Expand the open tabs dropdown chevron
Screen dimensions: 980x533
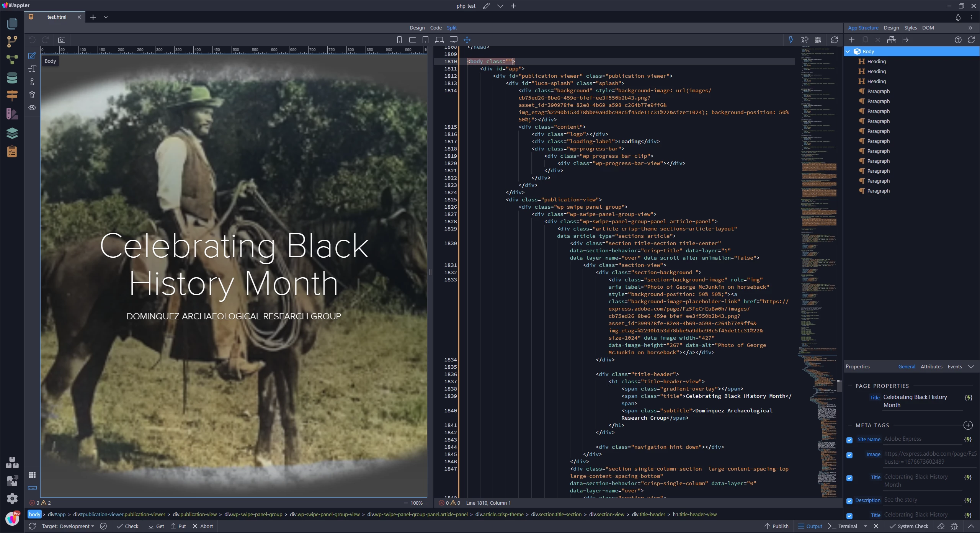(x=106, y=17)
